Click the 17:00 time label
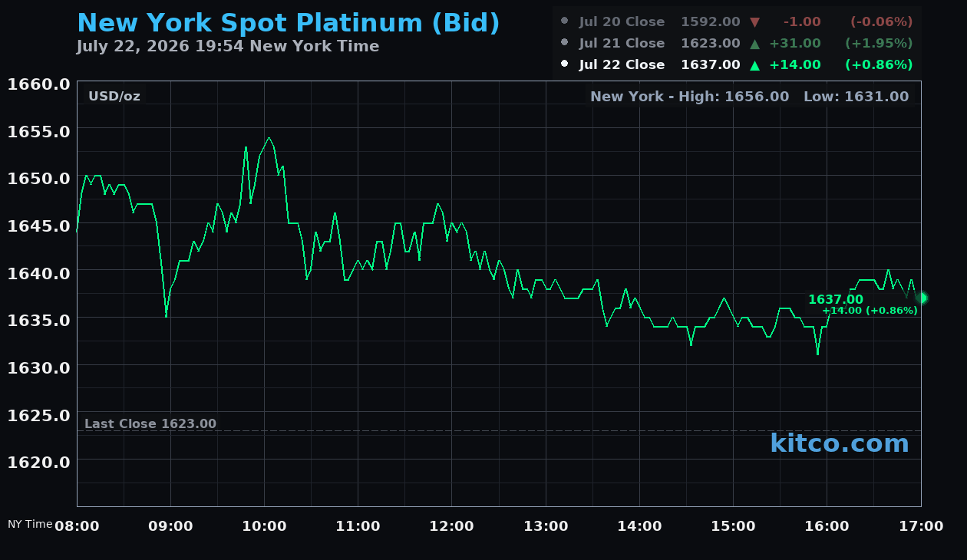This screenshot has height=560, width=967. click(x=921, y=526)
